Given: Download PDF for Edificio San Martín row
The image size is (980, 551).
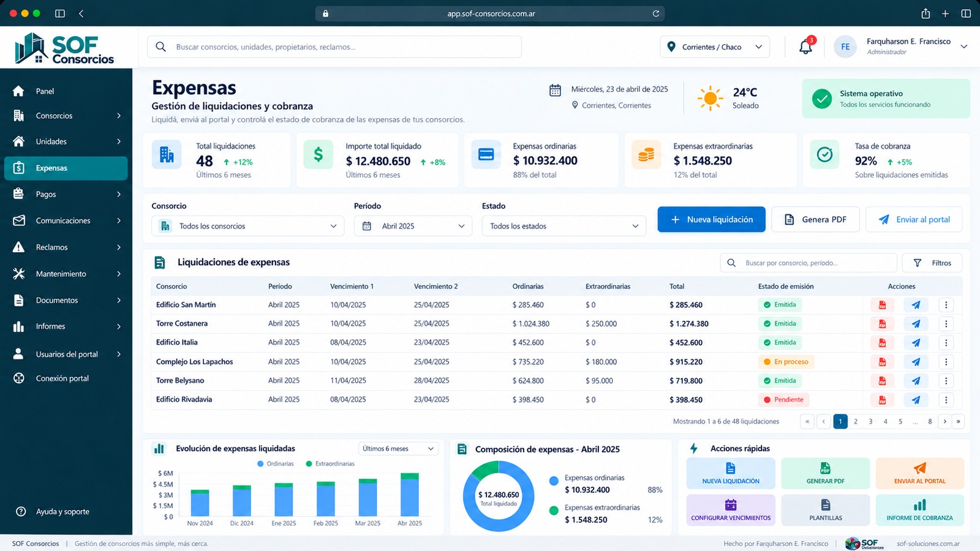Looking at the screenshot, I should [883, 305].
